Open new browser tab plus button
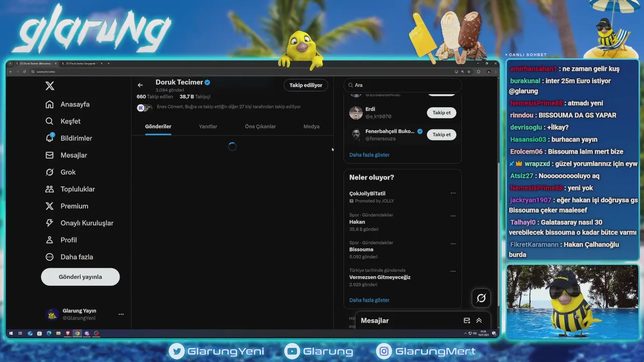The width and height of the screenshot is (644, 362). tap(108, 63)
